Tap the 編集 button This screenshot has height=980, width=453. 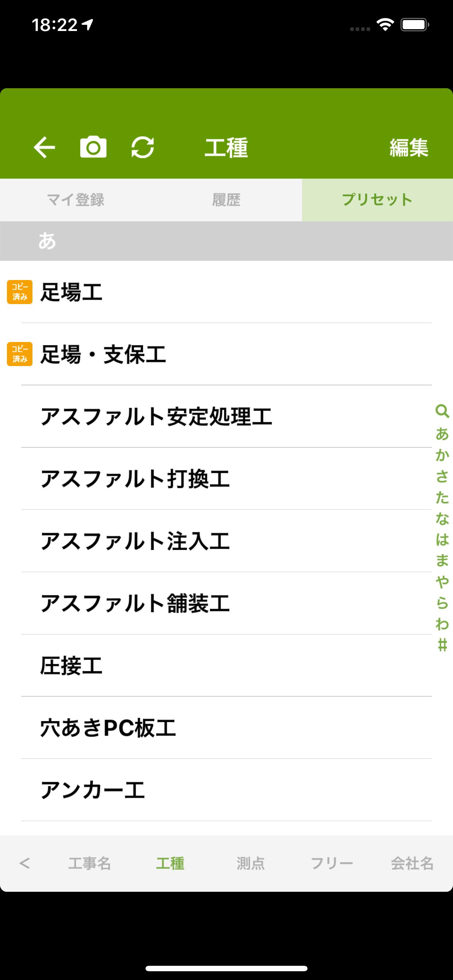pos(409,148)
